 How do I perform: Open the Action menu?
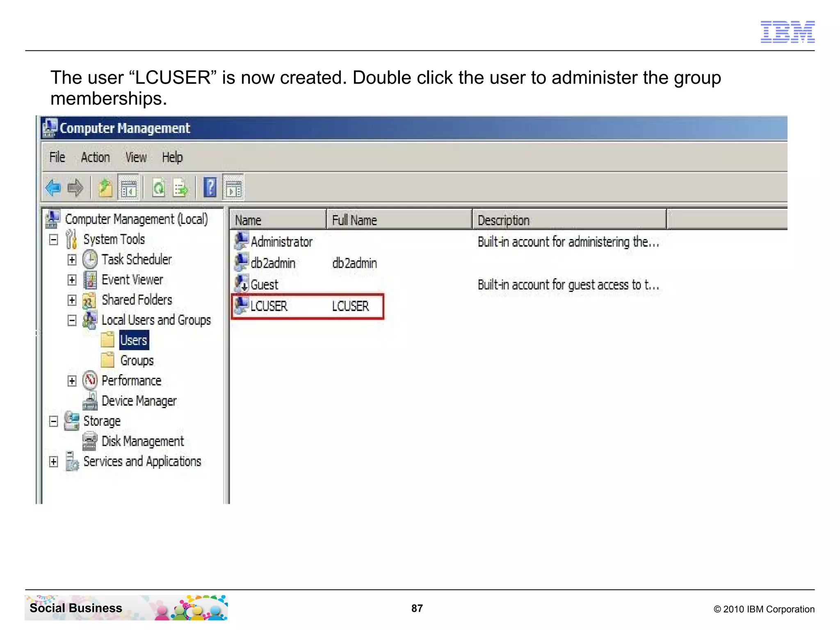click(x=95, y=157)
